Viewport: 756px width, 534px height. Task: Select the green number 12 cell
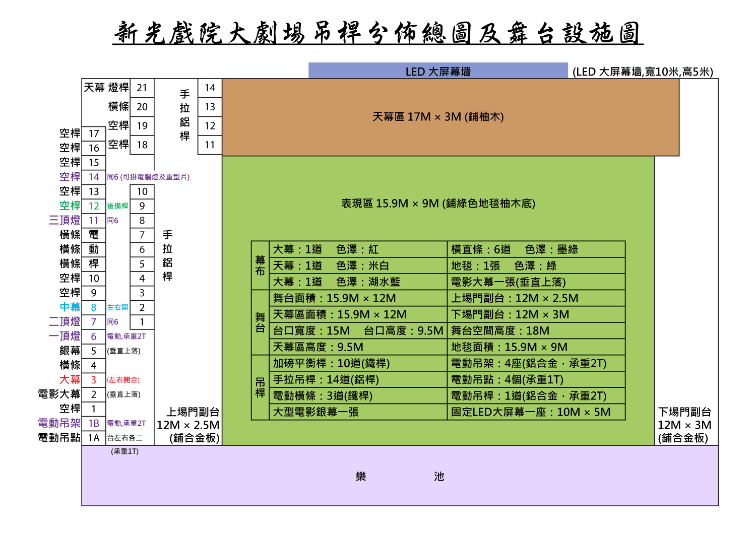(94, 206)
